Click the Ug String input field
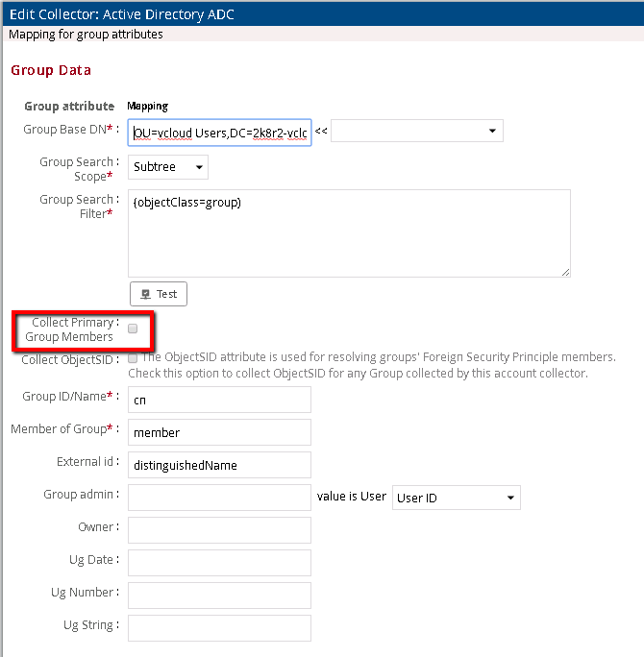The image size is (644, 657). coord(219,628)
